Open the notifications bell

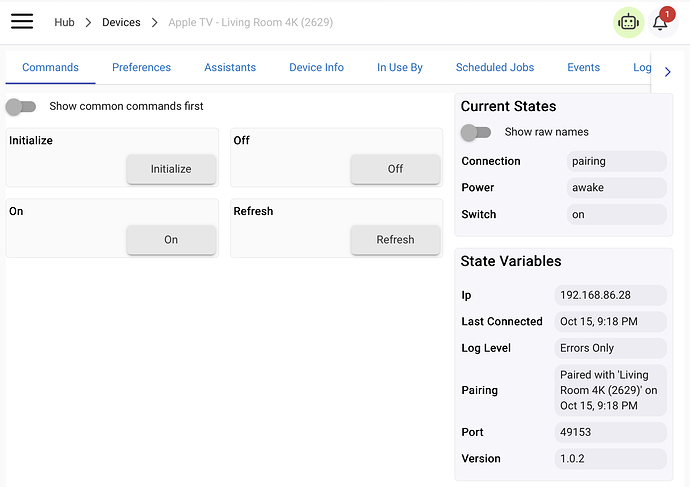coord(660,22)
